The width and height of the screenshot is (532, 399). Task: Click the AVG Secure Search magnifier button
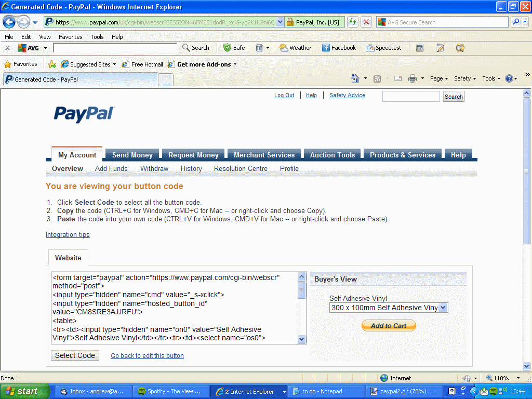tap(516, 22)
